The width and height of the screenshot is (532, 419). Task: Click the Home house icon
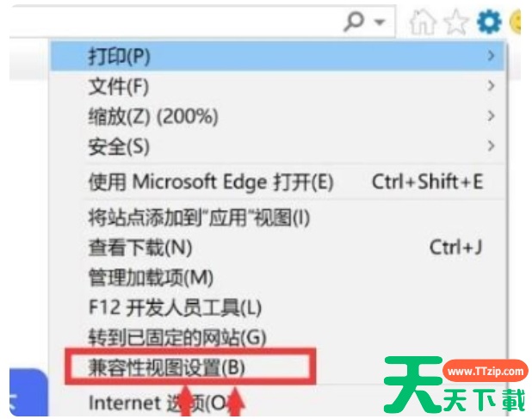click(x=423, y=22)
